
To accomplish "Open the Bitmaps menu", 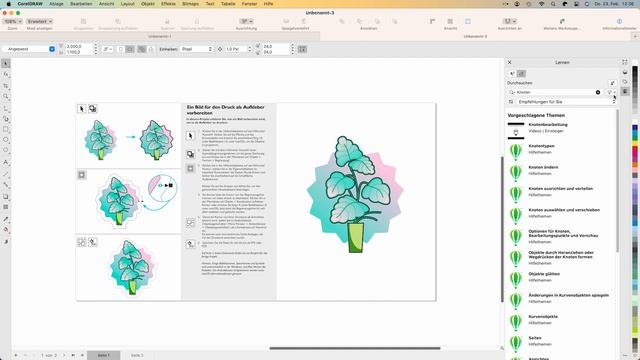I will pos(190,4).
